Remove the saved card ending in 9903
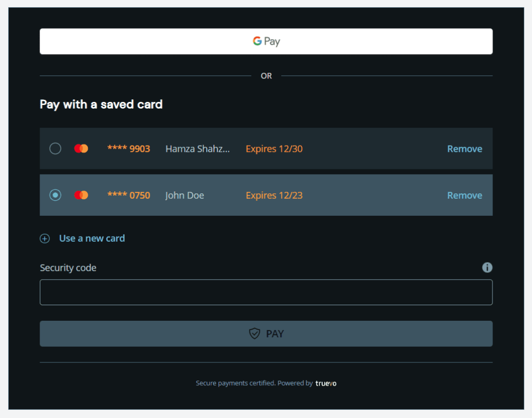This screenshot has width=532, height=418. tap(464, 149)
